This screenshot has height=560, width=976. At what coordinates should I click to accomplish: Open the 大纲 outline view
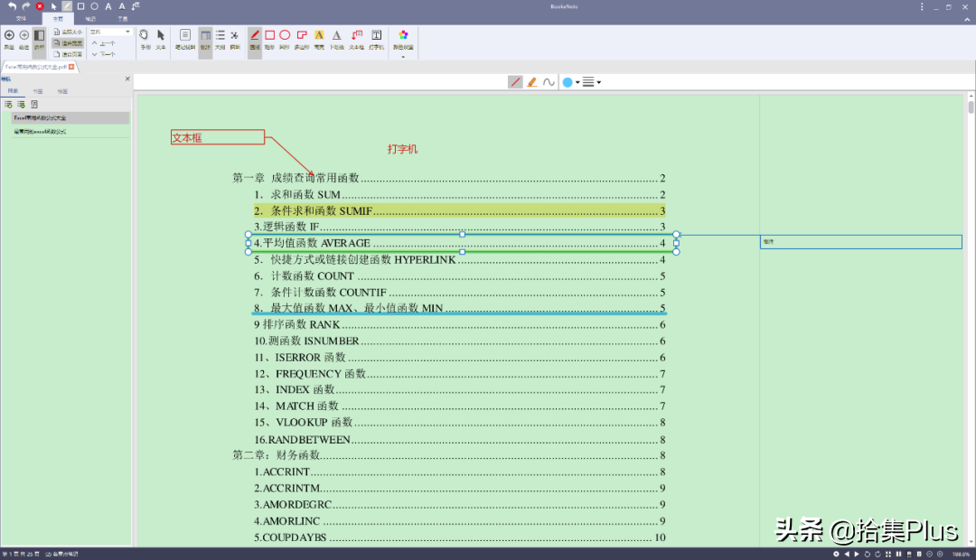pyautogui.click(x=221, y=39)
